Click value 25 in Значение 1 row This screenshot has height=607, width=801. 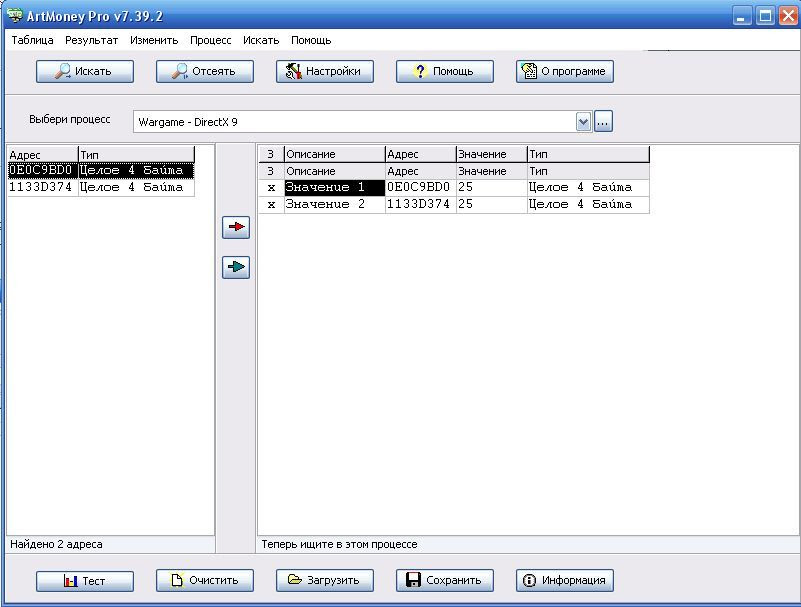[491, 188]
